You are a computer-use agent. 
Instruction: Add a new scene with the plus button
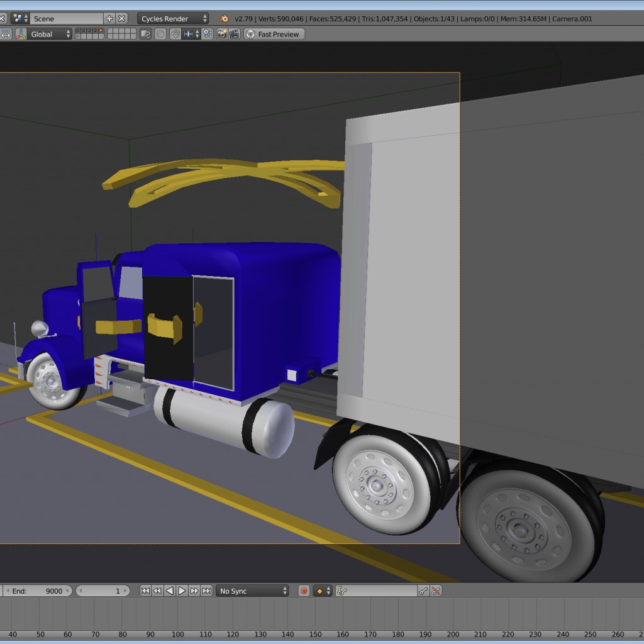pos(109,19)
